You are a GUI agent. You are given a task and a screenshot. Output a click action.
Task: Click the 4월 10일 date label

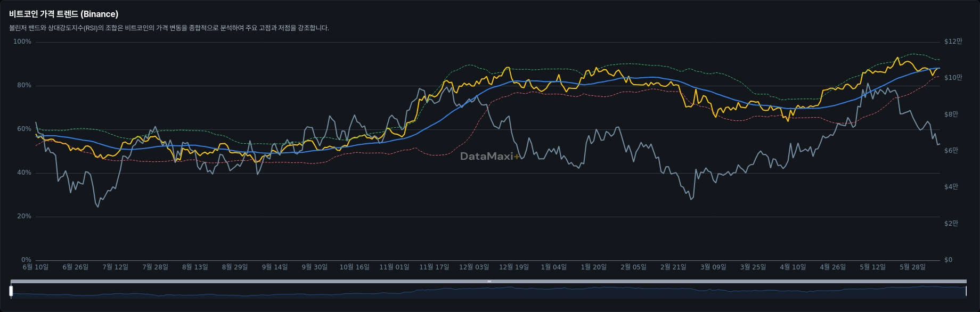tap(793, 267)
